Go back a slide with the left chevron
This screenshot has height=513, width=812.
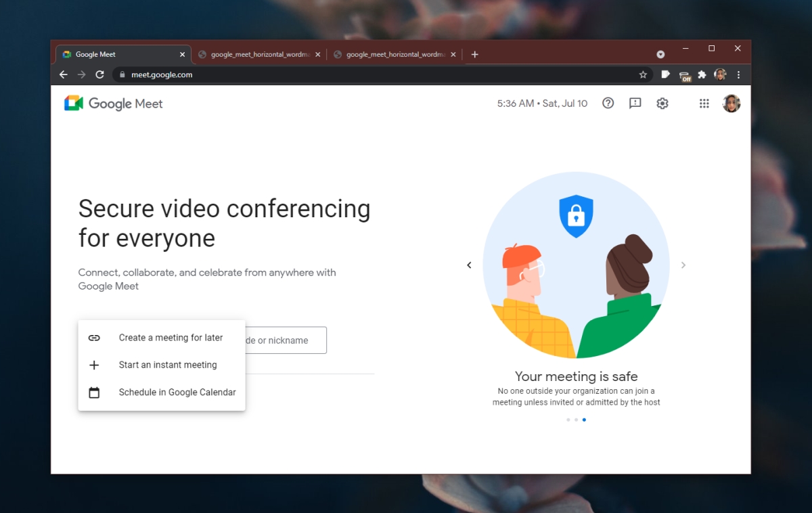tap(469, 265)
